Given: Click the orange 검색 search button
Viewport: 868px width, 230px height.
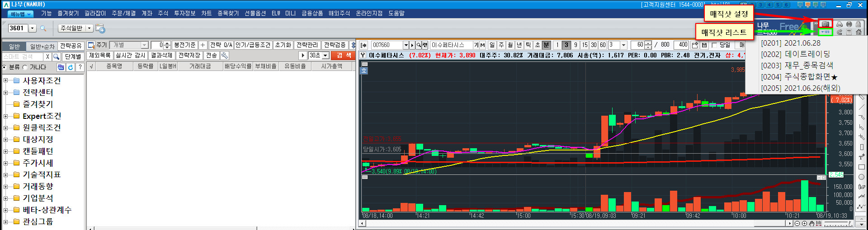Looking at the screenshot, I should [x=343, y=56].
